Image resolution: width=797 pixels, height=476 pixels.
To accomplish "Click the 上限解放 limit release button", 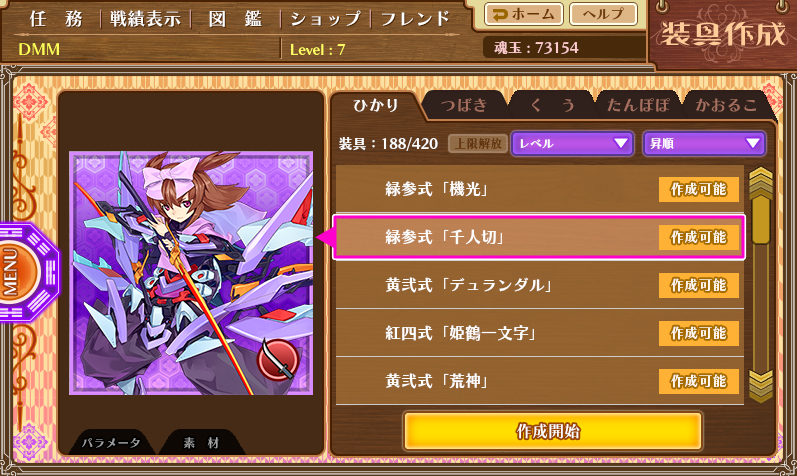I will [x=478, y=143].
